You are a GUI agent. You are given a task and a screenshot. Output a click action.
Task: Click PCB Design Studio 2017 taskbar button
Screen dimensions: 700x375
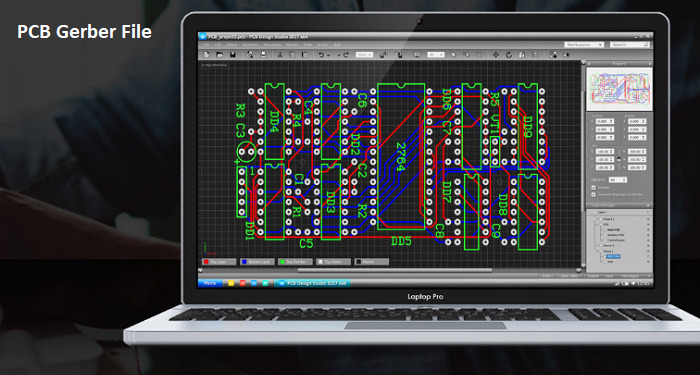click(x=312, y=283)
